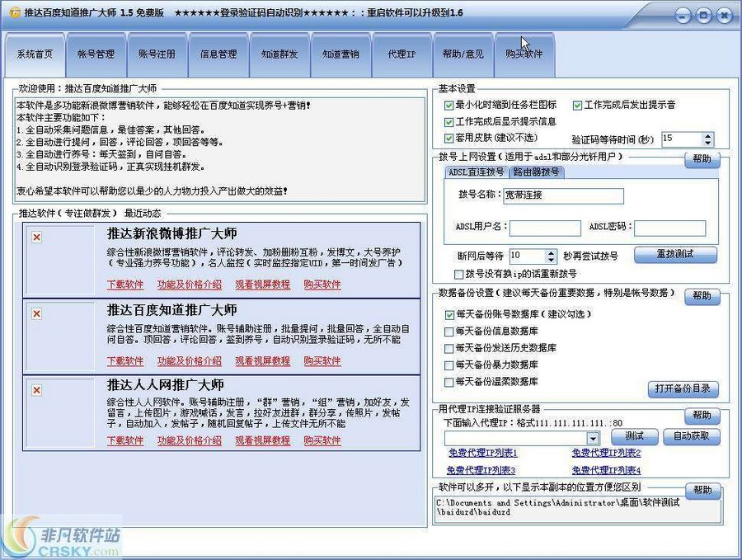The width and height of the screenshot is (742, 560).
Task: Click the app logo icon in title bar
Action: [15, 12]
